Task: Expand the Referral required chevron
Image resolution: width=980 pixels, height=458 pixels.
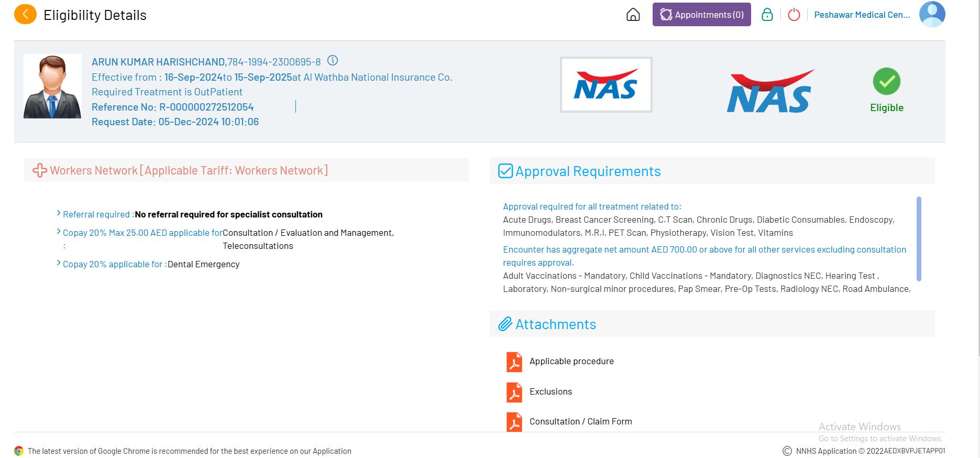Action: [59, 213]
